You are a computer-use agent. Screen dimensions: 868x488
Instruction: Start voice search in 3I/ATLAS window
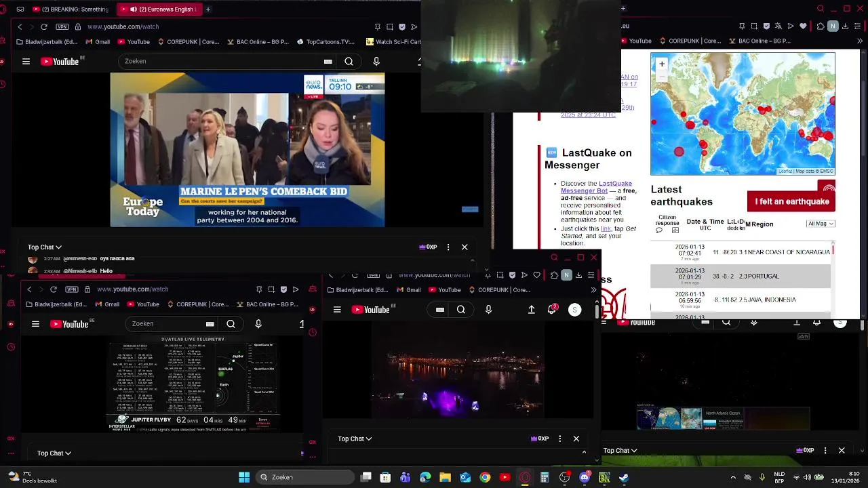point(258,324)
